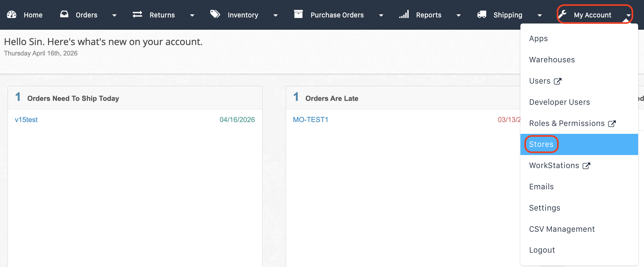Expand the Orders dropdown arrow
The image size is (644, 267).
[x=114, y=15]
